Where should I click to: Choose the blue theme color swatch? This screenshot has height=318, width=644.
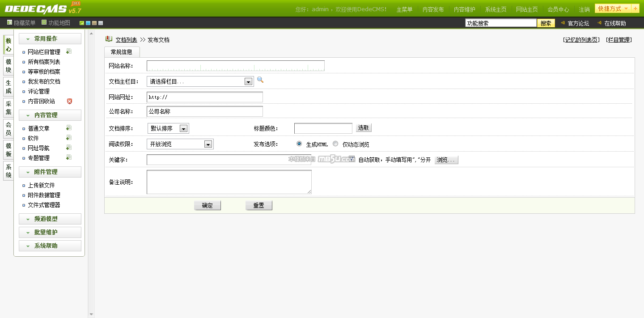point(88,23)
